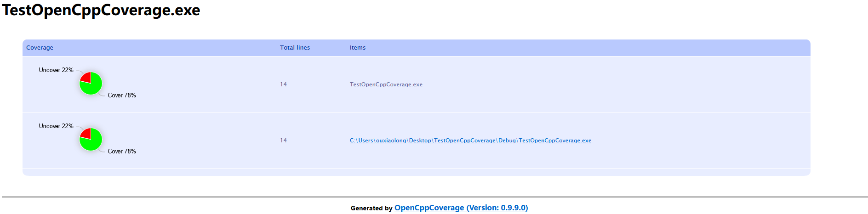
Task: Sort by the Total lines column header
Action: pos(295,48)
